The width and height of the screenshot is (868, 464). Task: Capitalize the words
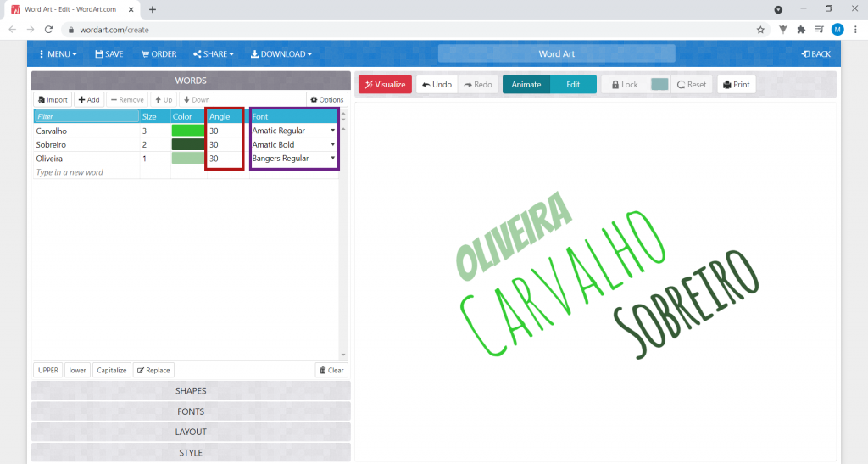tap(111, 371)
